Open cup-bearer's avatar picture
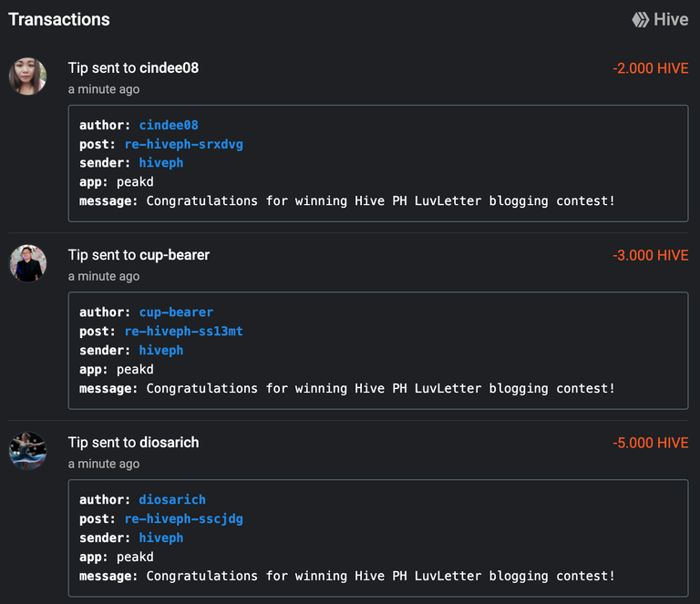 [27, 263]
